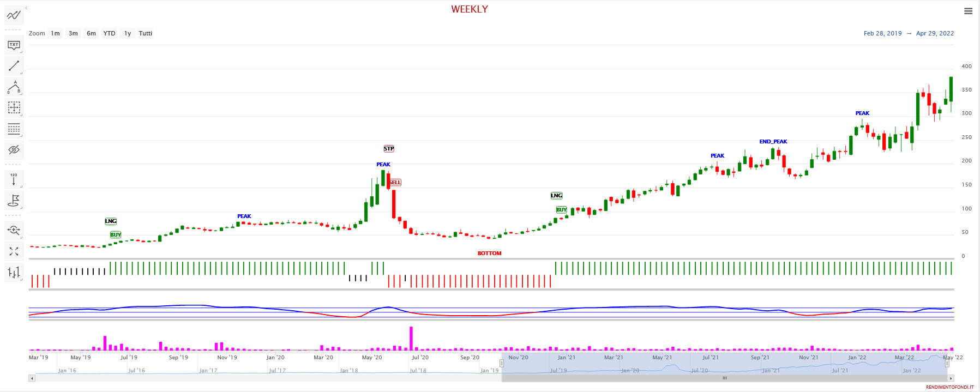Toggle full screen chart mode
The width and height of the screenshot is (980, 392).
[14, 251]
